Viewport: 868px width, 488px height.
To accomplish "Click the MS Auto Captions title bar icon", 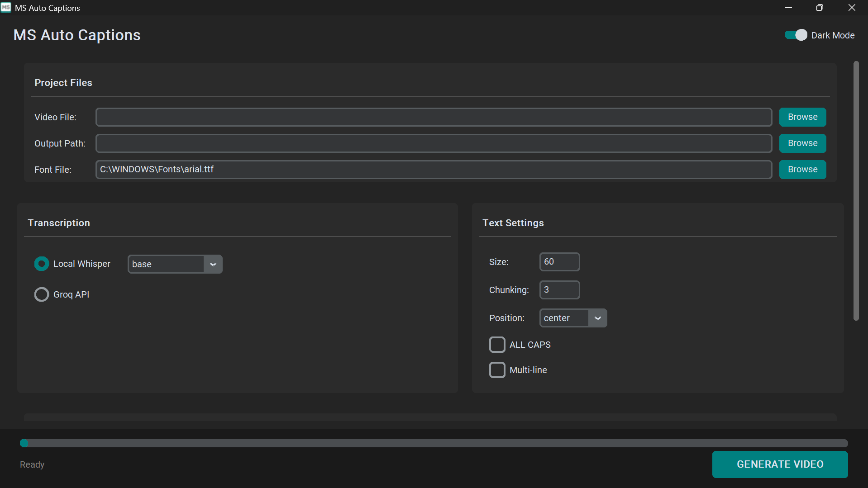I will pos(6,7).
